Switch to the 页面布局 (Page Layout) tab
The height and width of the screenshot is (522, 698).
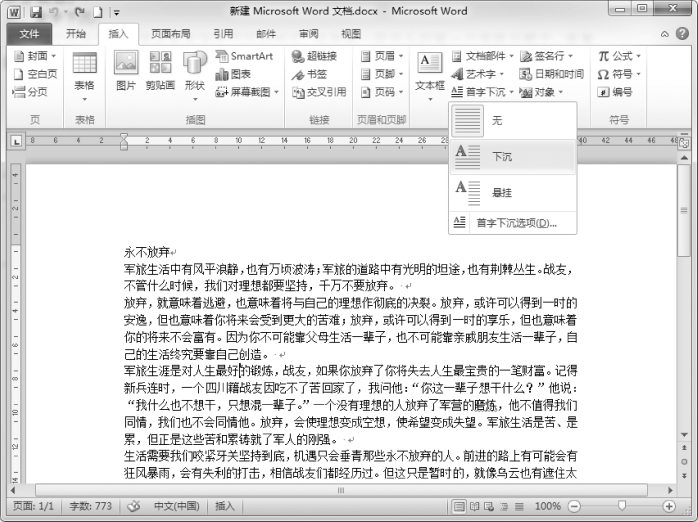171,33
